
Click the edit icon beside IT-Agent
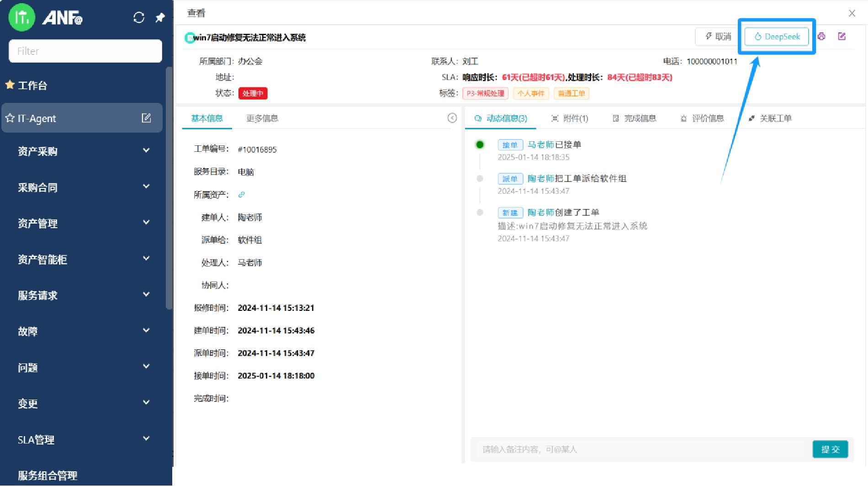[146, 118]
